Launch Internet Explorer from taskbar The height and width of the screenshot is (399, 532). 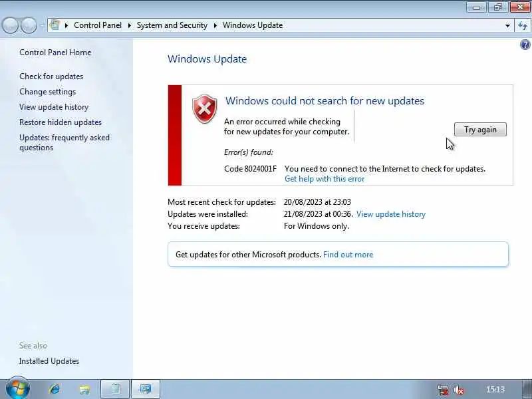(x=55, y=389)
